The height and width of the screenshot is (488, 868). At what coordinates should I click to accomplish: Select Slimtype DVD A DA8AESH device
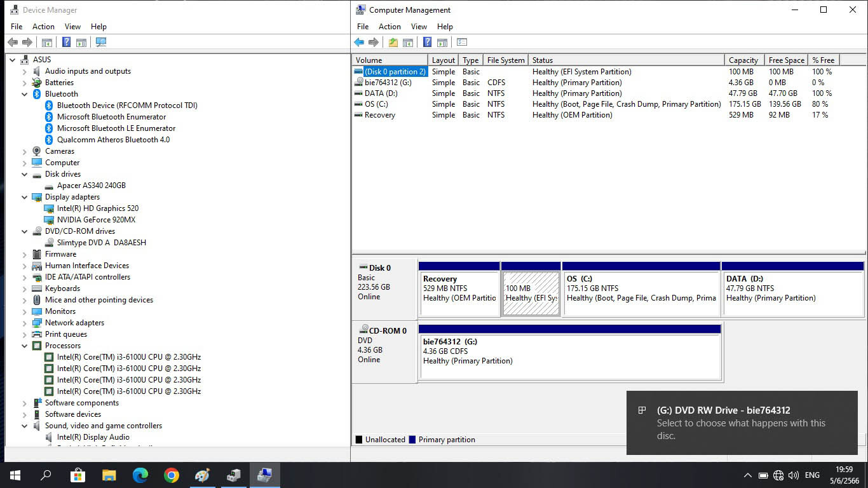pos(102,243)
